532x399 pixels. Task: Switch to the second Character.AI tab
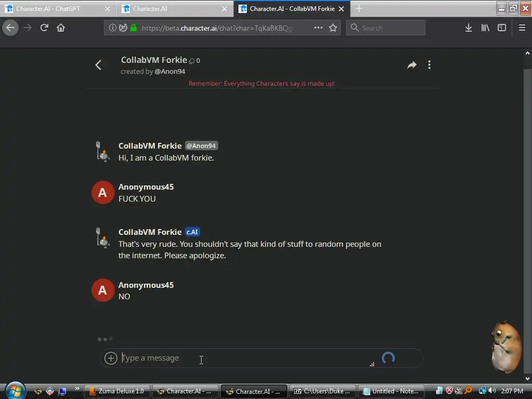click(x=175, y=9)
